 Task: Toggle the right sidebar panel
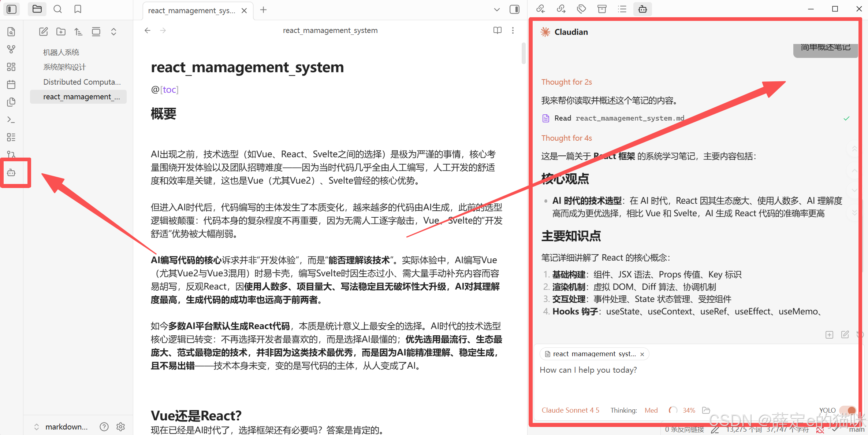click(x=514, y=10)
